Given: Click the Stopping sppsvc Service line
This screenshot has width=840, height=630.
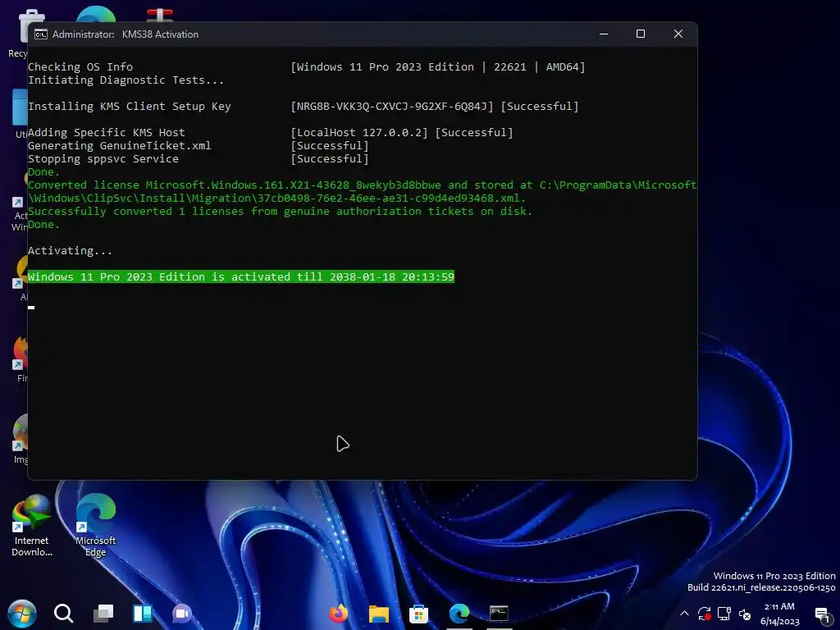Looking at the screenshot, I should 103,158.
